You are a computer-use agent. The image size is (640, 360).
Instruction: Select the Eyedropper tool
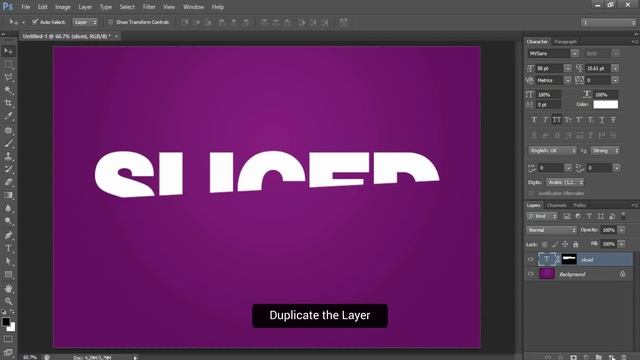click(8, 116)
